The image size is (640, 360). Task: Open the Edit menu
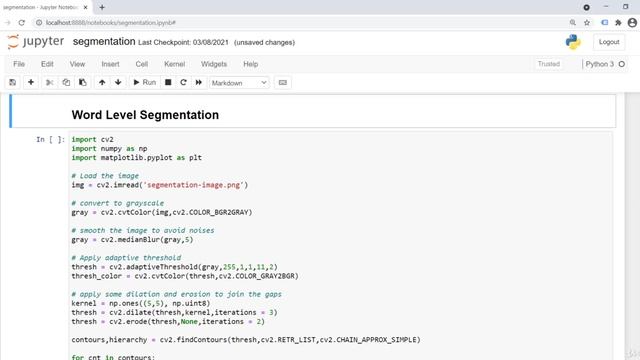pos(47,64)
